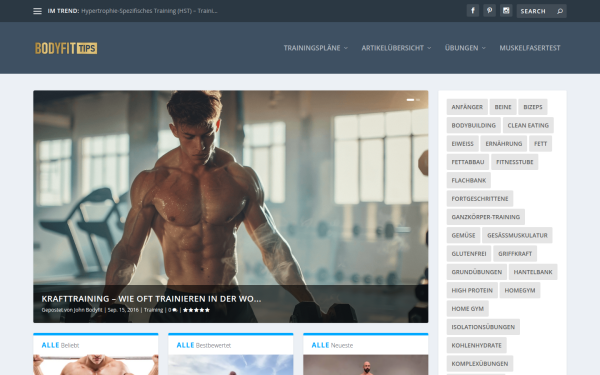The width and height of the screenshot is (600, 375).
Task: Open the Krafttraining featured article title
Action: pos(151,299)
